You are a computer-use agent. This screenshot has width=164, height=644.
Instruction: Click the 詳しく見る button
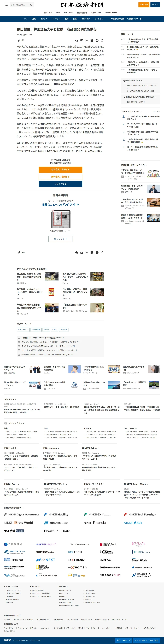[60, 239]
